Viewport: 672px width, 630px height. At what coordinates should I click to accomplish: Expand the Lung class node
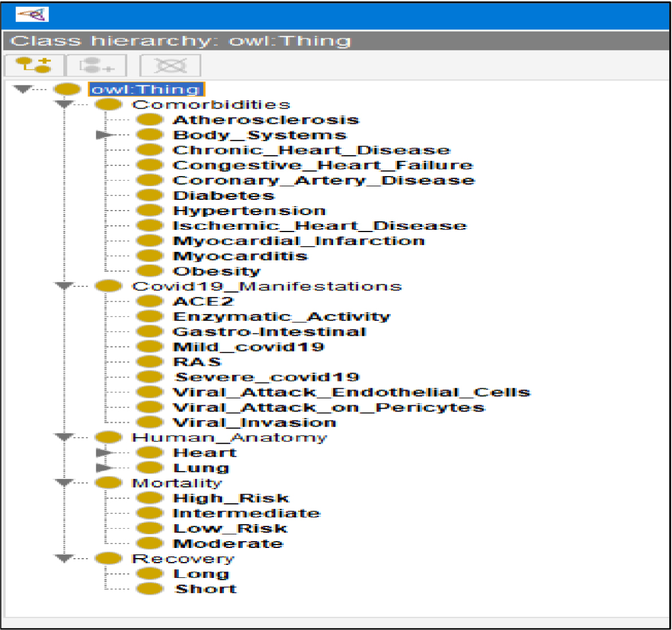pyautogui.click(x=104, y=468)
